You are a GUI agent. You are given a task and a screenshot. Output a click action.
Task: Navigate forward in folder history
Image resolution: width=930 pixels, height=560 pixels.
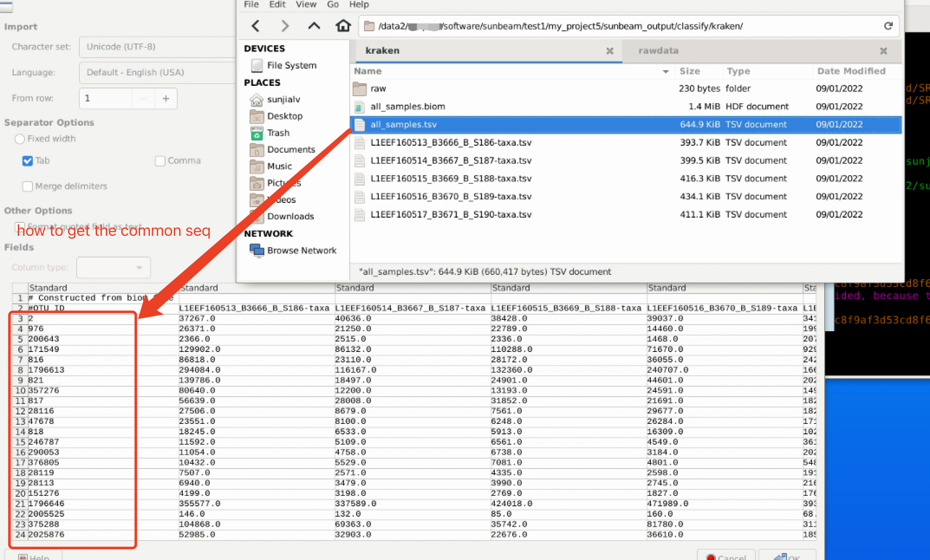[x=285, y=26]
